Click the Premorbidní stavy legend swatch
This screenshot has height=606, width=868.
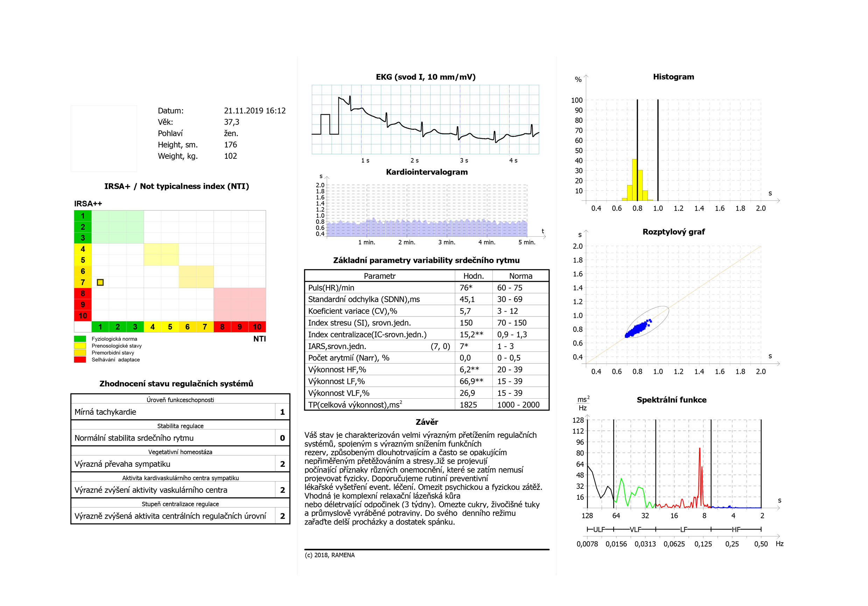click(x=80, y=353)
